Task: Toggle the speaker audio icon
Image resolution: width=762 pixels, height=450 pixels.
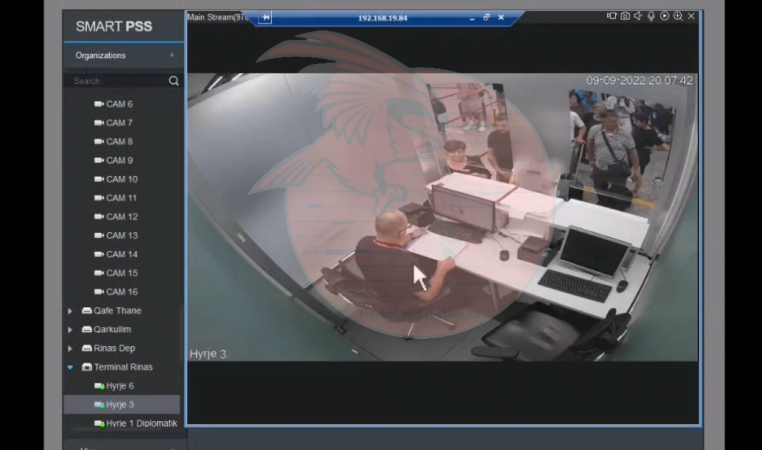Action: (638, 16)
